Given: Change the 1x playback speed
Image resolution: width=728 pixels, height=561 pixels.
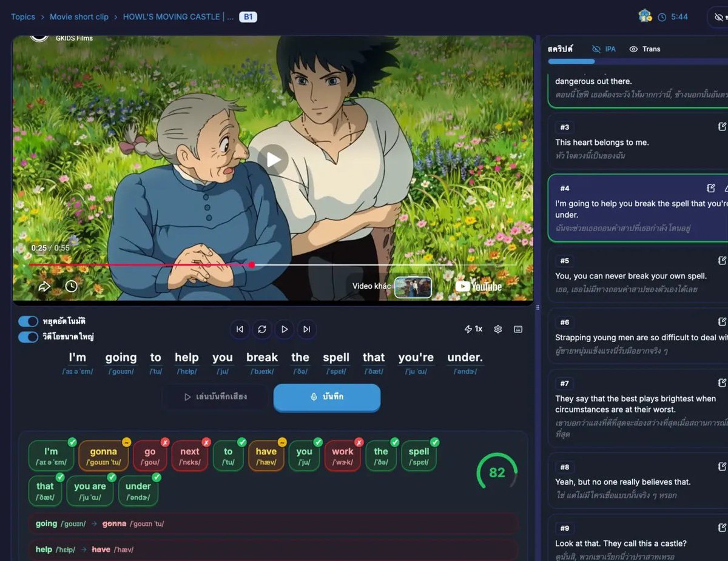Looking at the screenshot, I should (x=473, y=329).
